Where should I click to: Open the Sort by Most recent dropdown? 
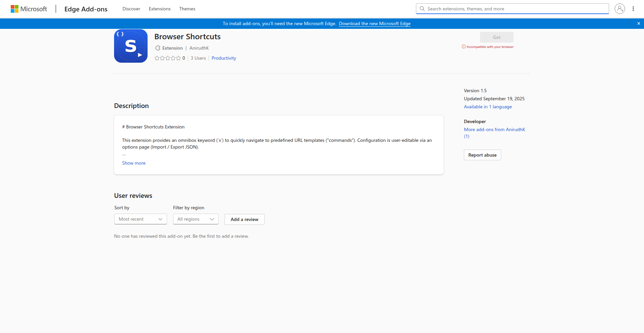click(x=141, y=219)
